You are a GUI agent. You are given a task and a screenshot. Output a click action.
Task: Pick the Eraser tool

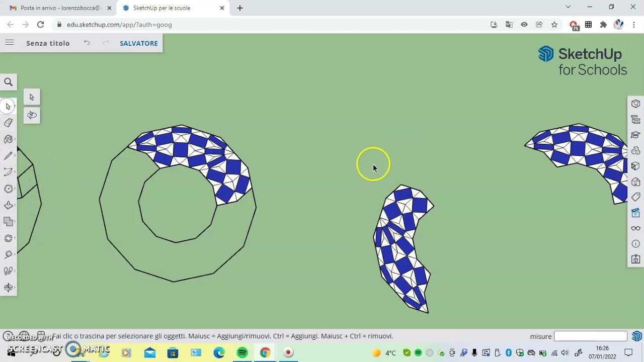click(9, 123)
